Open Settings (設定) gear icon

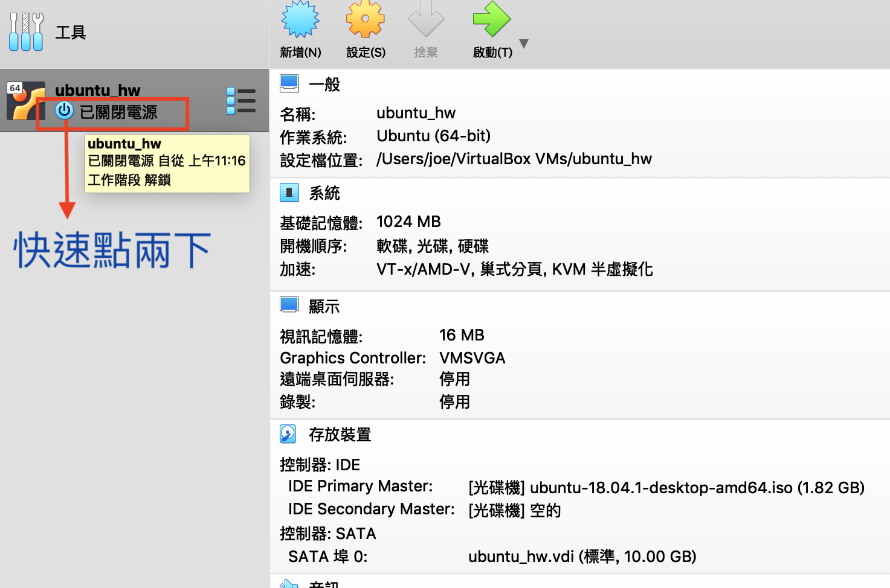tap(365, 19)
